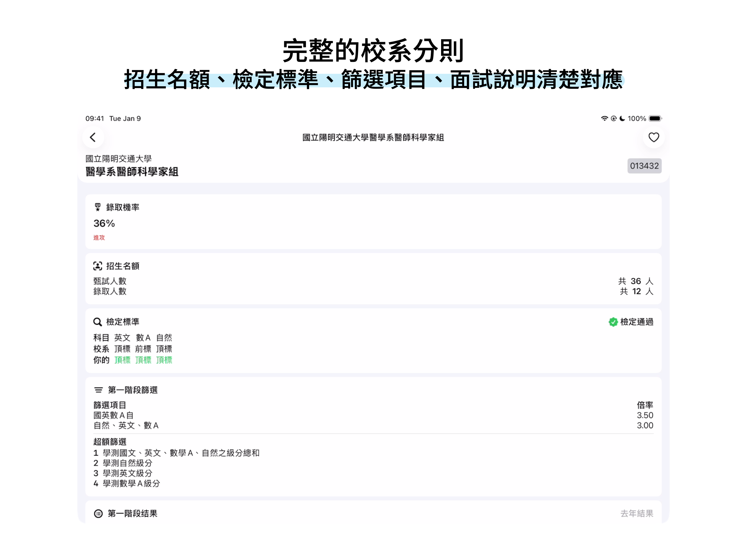747x560 pixels.
Task: Click the 超額篩選 subheading
Action: [110, 442]
